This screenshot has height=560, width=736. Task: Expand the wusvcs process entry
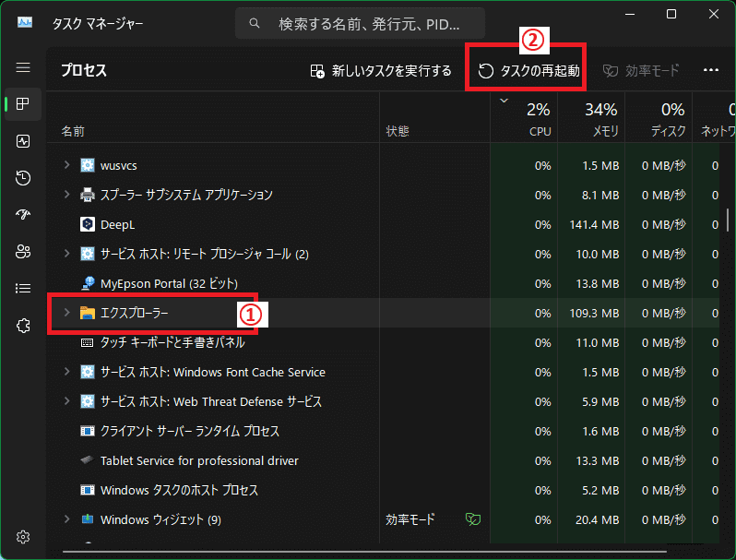click(x=66, y=165)
